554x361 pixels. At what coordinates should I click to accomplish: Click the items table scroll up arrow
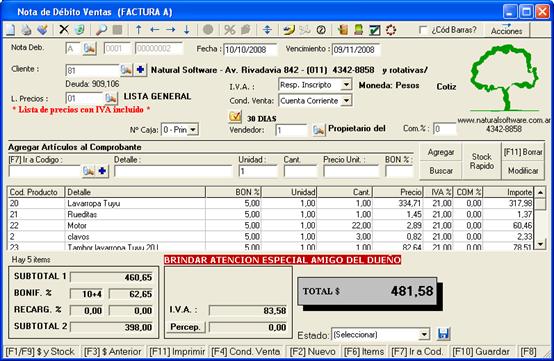coord(540,193)
